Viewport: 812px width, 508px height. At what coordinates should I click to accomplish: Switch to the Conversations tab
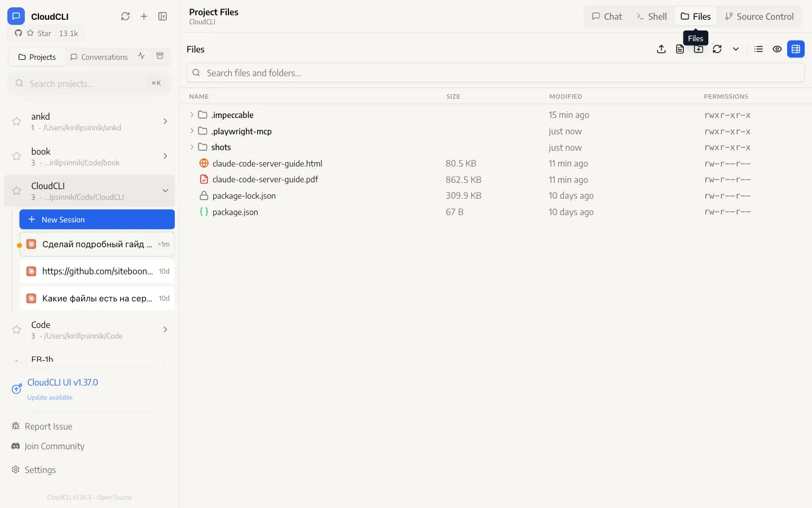tap(99, 57)
